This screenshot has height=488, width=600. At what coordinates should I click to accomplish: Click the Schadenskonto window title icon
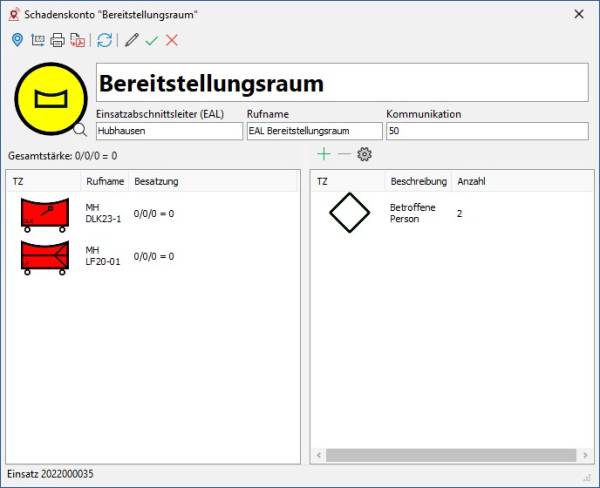tap(15, 15)
